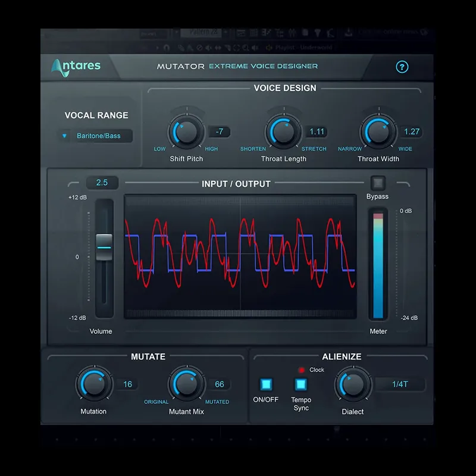
Task: Click the WIDE label
Action: pyautogui.click(x=405, y=149)
